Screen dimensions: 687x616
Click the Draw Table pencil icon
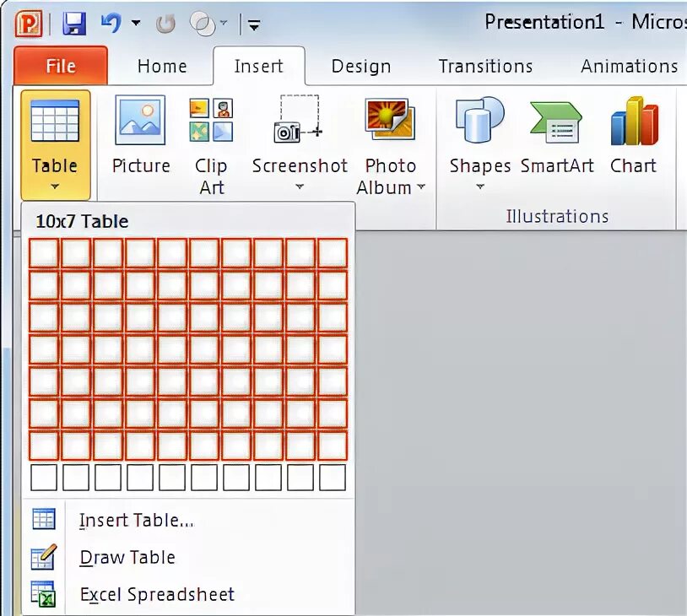(x=44, y=557)
